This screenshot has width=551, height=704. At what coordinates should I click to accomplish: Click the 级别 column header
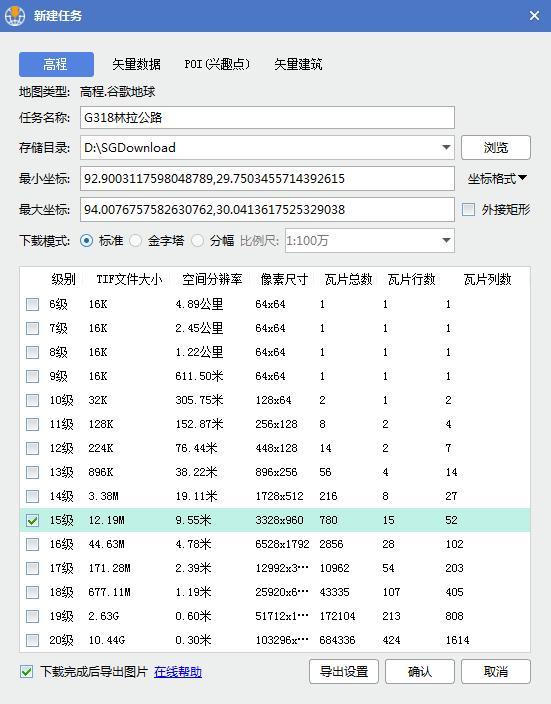coord(63,279)
